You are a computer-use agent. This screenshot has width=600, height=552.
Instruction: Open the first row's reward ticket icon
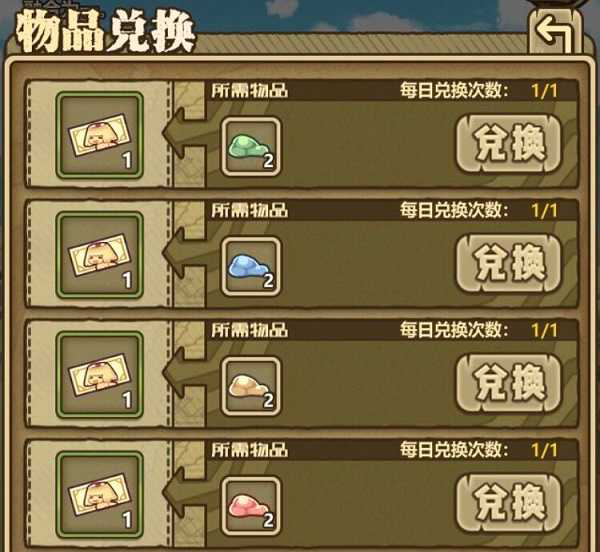pos(99,135)
